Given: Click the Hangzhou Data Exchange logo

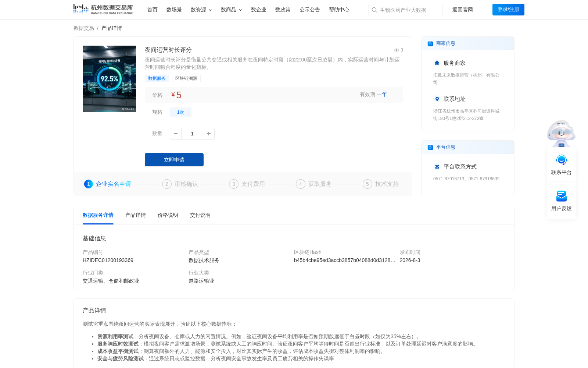Looking at the screenshot, I should tap(103, 9).
